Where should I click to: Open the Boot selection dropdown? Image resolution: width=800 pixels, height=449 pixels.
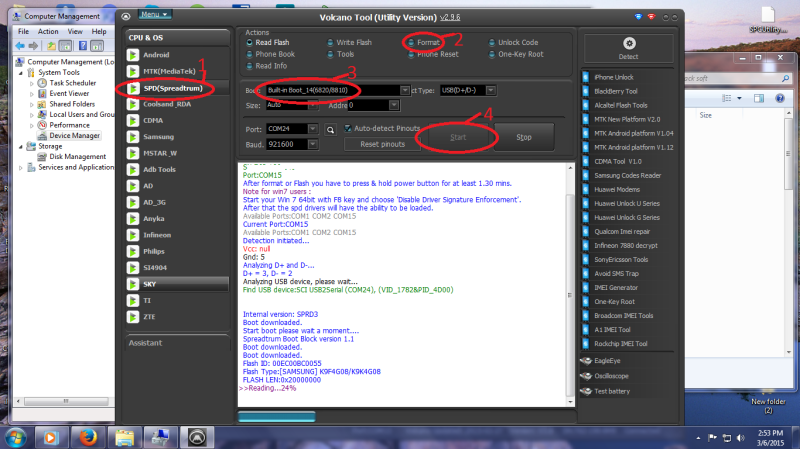click(405, 90)
